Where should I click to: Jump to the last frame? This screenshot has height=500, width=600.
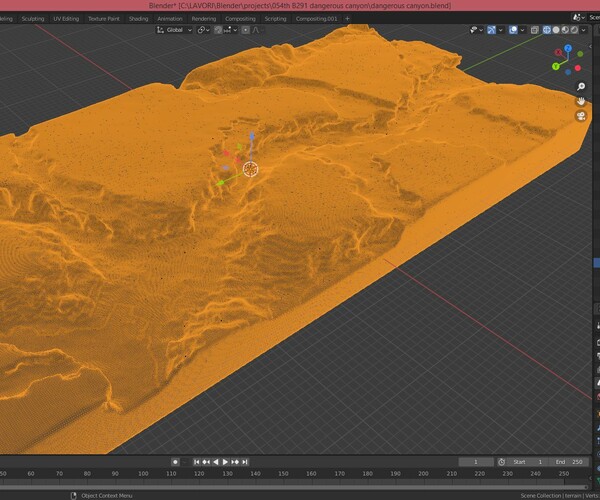(245, 462)
